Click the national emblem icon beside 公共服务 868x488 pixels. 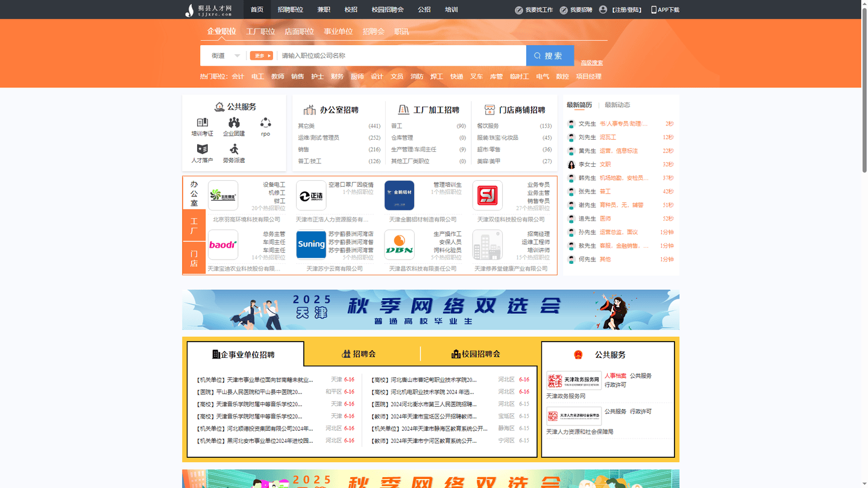[579, 355]
